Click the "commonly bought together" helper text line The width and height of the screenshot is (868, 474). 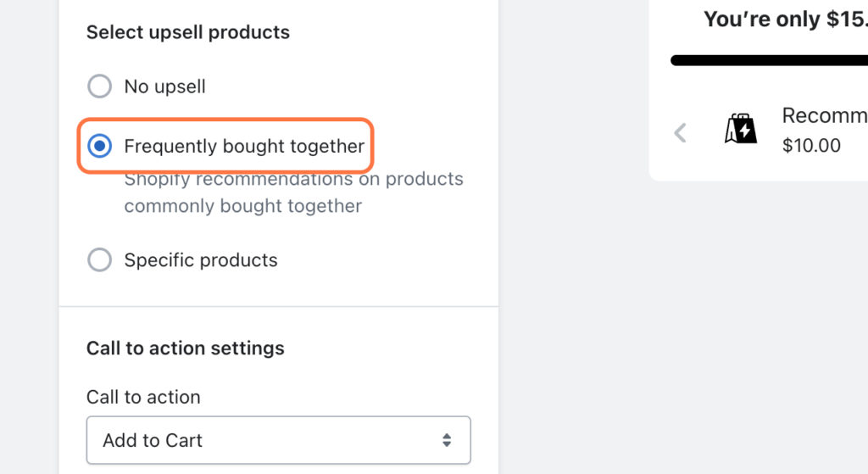[242, 206]
